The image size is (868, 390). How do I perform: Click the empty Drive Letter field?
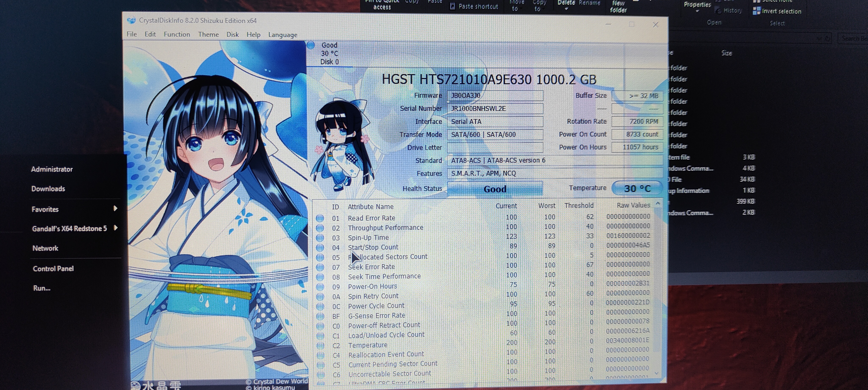[495, 147]
